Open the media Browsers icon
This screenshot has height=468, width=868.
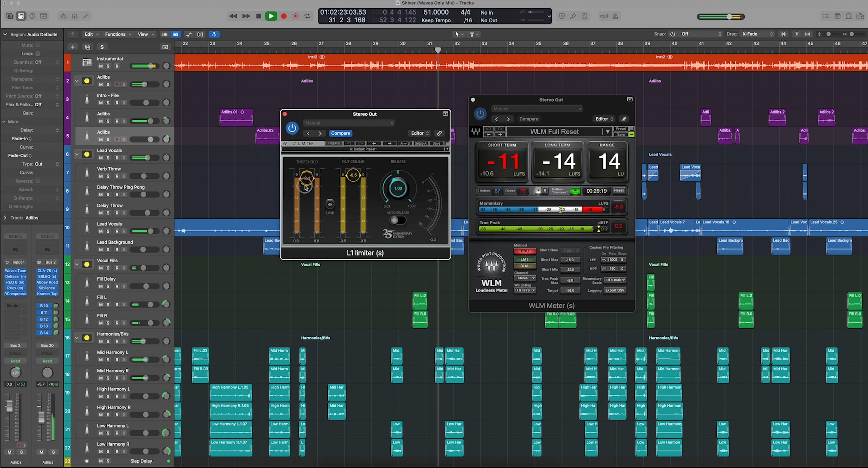860,16
